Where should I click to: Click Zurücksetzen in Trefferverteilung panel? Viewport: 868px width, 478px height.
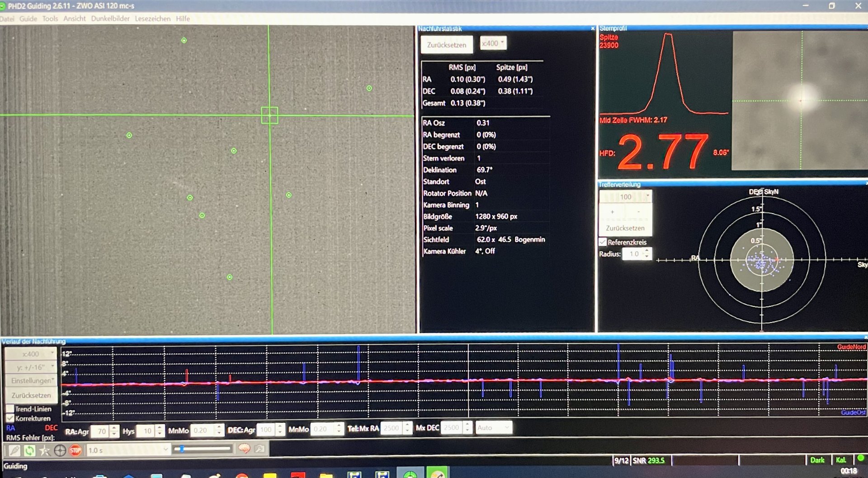point(625,228)
